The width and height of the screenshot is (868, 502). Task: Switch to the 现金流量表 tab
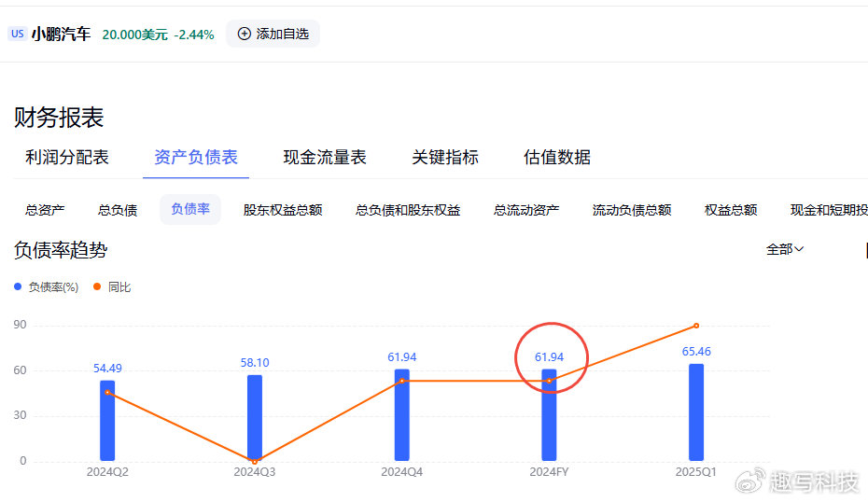pyautogui.click(x=325, y=157)
